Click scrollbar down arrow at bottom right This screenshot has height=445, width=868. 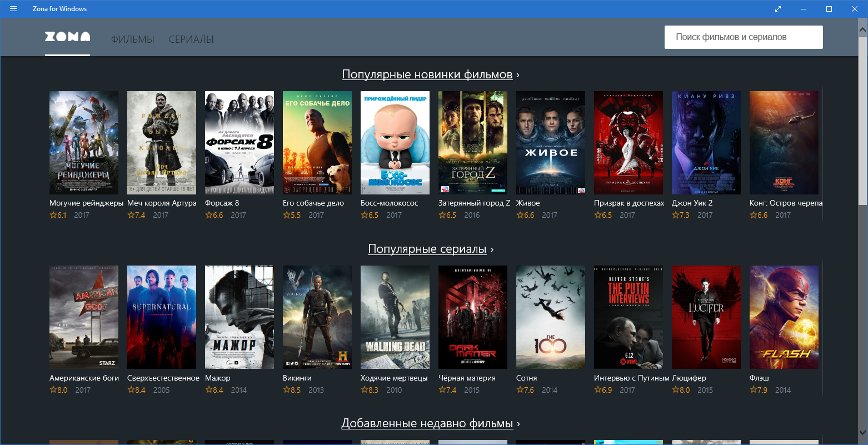pyautogui.click(x=863, y=432)
